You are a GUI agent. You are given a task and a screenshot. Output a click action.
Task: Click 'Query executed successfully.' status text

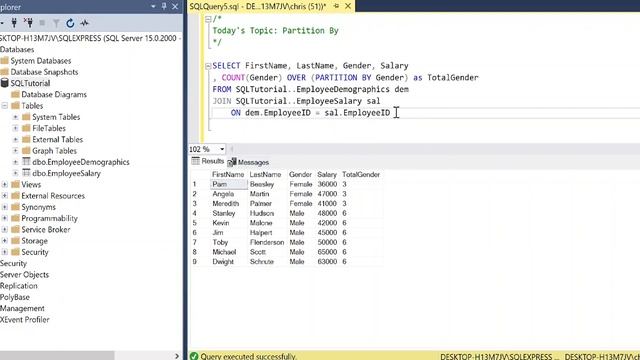(x=249, y=356)
